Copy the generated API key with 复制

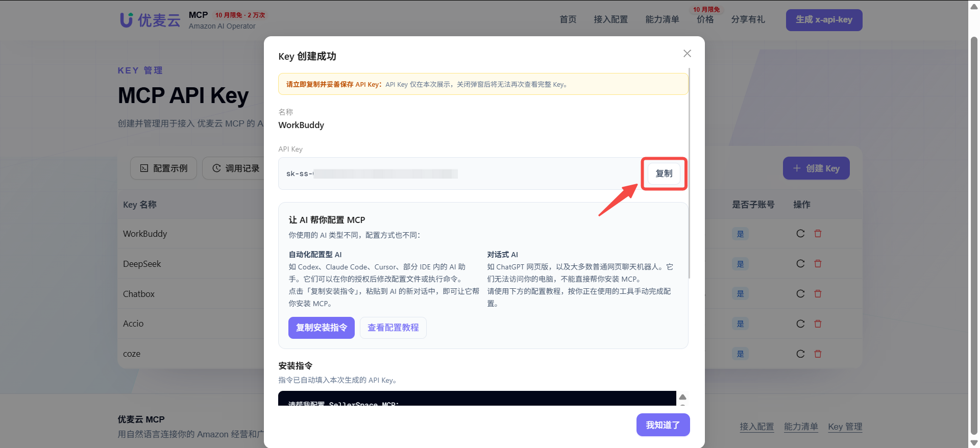(x=664, y=173)
